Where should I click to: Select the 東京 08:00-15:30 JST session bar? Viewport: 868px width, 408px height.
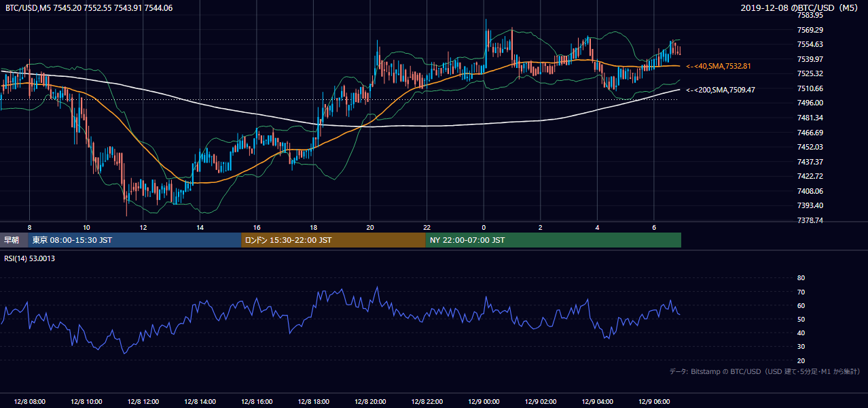(134, 240)
